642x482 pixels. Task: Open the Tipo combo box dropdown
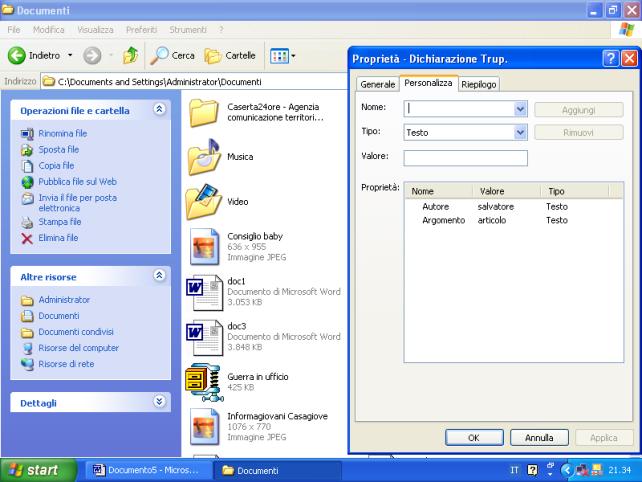[x=520, y=133]
